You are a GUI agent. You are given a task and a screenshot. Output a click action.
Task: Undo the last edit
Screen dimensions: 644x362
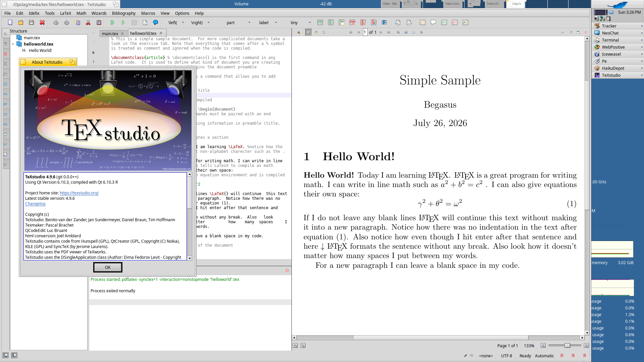click(x=56, y=22)
